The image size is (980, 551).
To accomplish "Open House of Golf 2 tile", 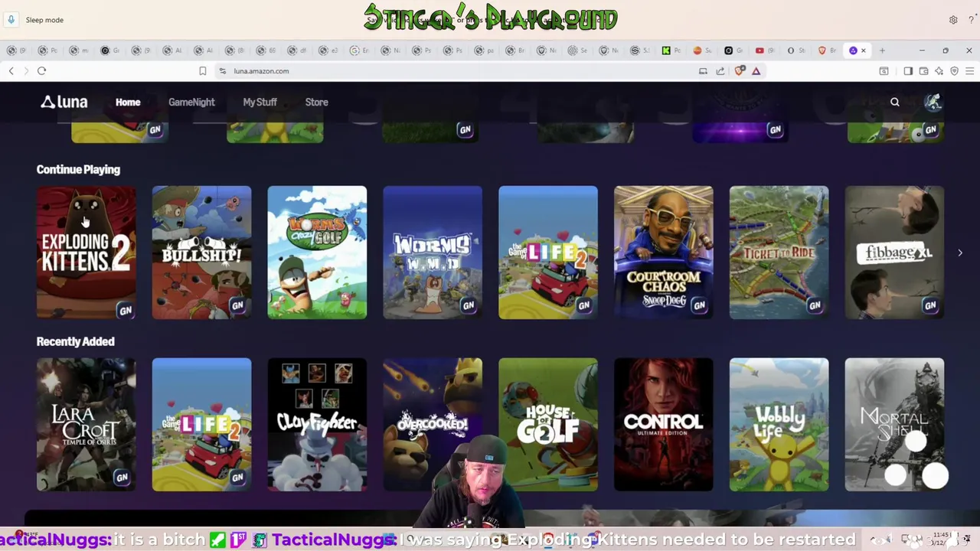I will 548,424.
